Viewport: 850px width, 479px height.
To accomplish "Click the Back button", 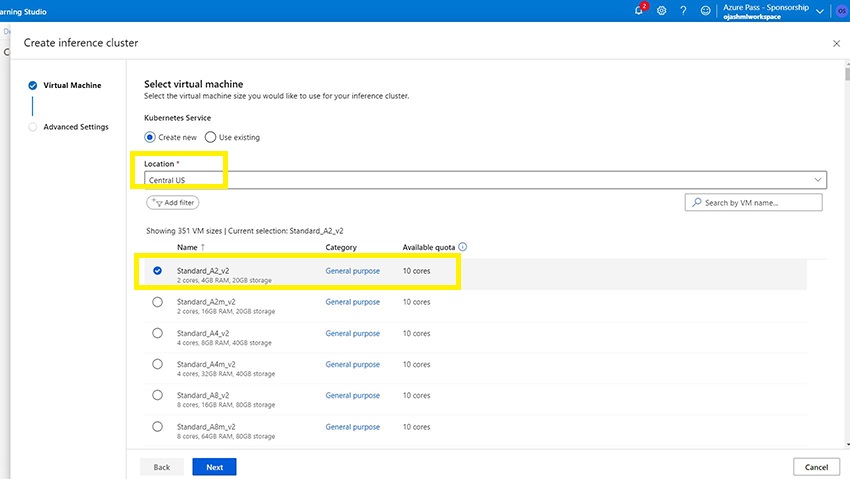I will 162,467.
